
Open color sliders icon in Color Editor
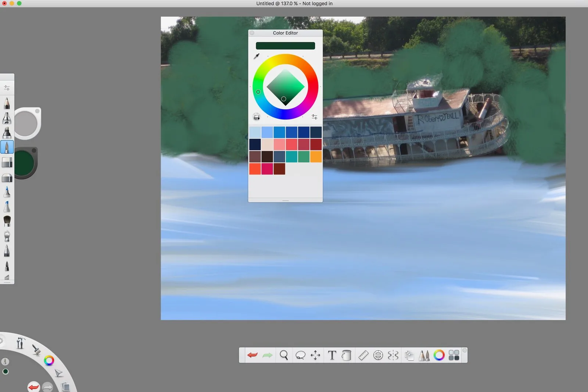[x=314, y=117]
